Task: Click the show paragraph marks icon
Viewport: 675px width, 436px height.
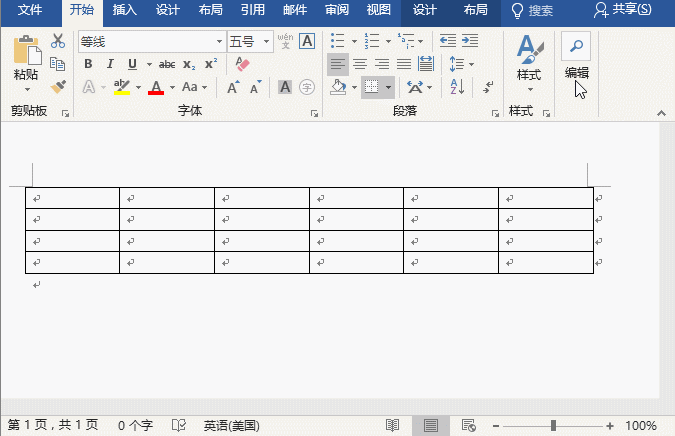Action: coord(488,87)
